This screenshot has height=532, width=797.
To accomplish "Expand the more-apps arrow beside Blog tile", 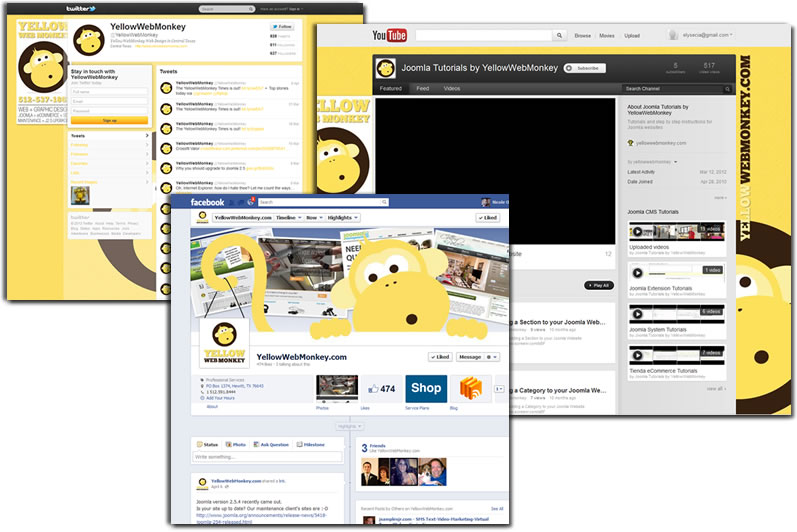I will 499,389.
